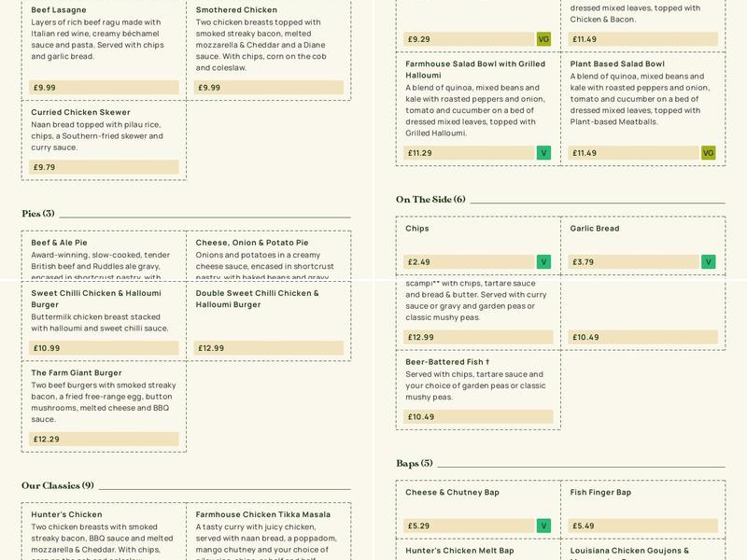
Task: Click the V badge on Cheese & Chutney Bap
Action: click(543, 525)
